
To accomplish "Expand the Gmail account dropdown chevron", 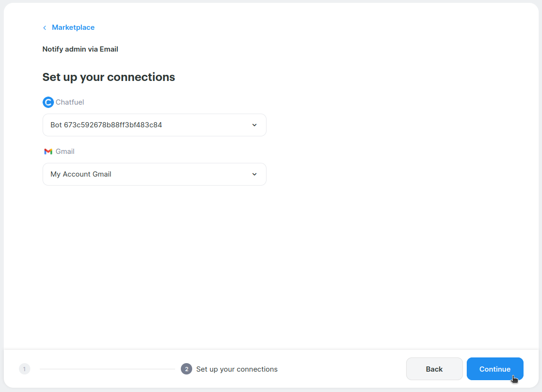I will [x=254, y=174].
